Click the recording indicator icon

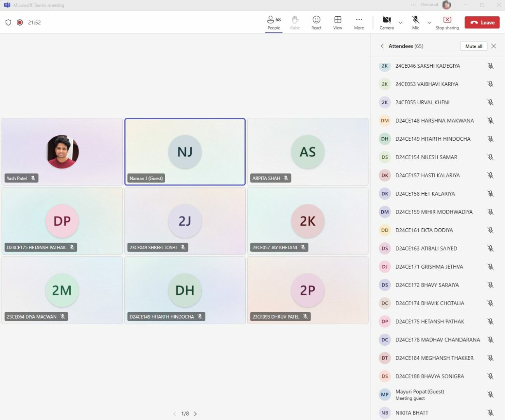coord(20,23)
